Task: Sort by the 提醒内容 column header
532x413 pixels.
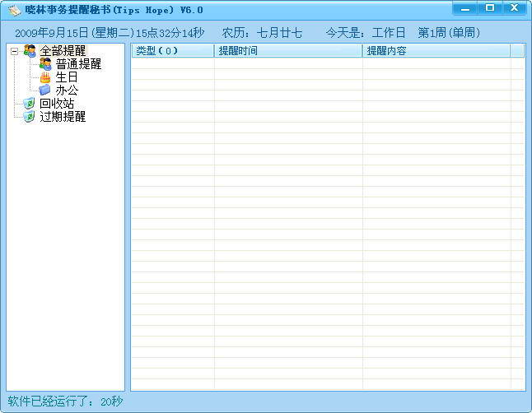Action: pos(436,51)
